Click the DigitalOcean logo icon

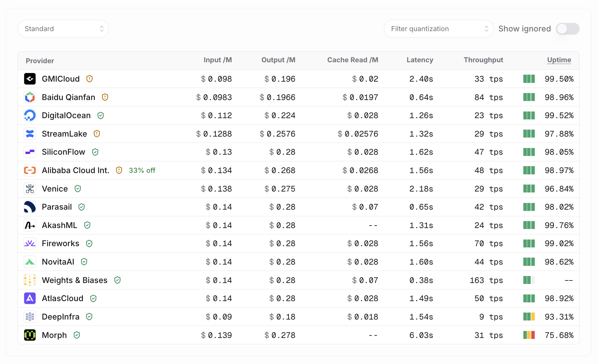coord(30,115)
